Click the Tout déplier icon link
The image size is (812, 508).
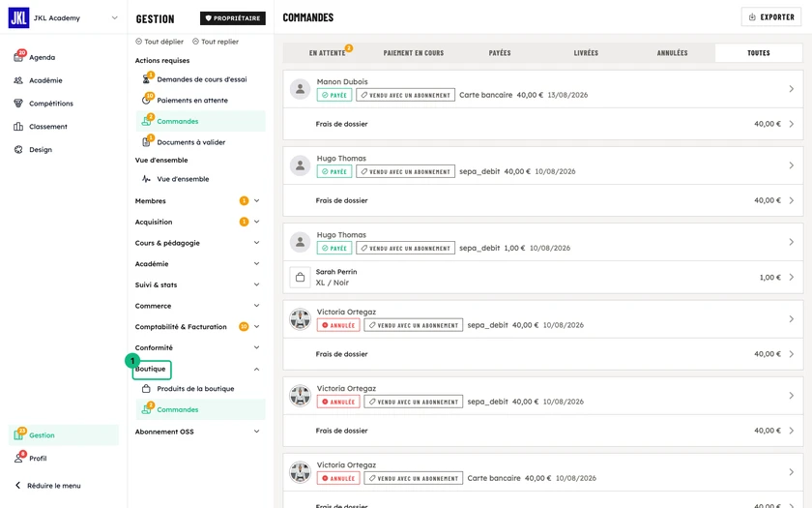pos(159,42)
